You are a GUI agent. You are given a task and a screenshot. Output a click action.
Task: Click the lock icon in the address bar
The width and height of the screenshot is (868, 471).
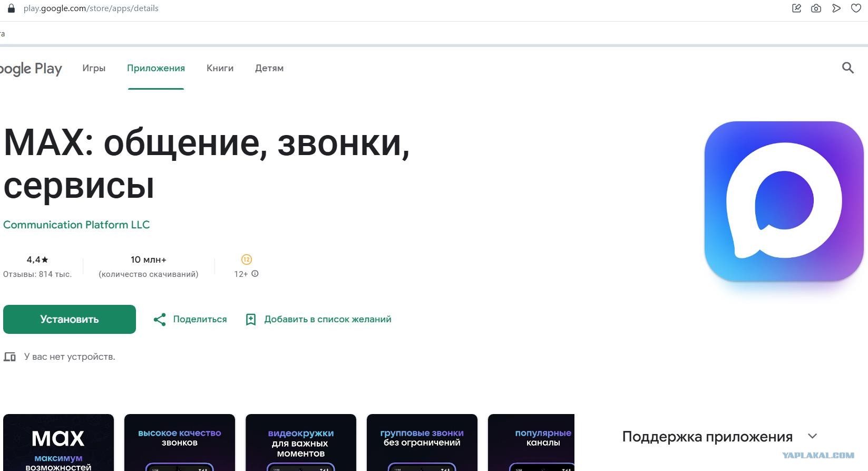[x=11, y=8]
